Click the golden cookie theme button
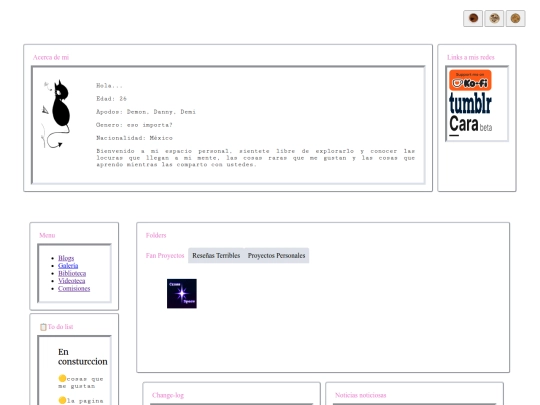The height and width of the screenshot is (405, 540). (x=515, y=18)
